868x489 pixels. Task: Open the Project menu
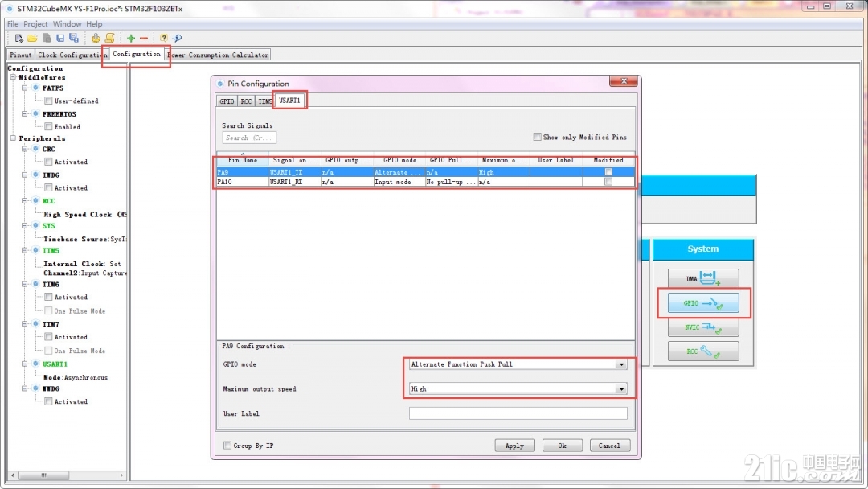[35, 24]
